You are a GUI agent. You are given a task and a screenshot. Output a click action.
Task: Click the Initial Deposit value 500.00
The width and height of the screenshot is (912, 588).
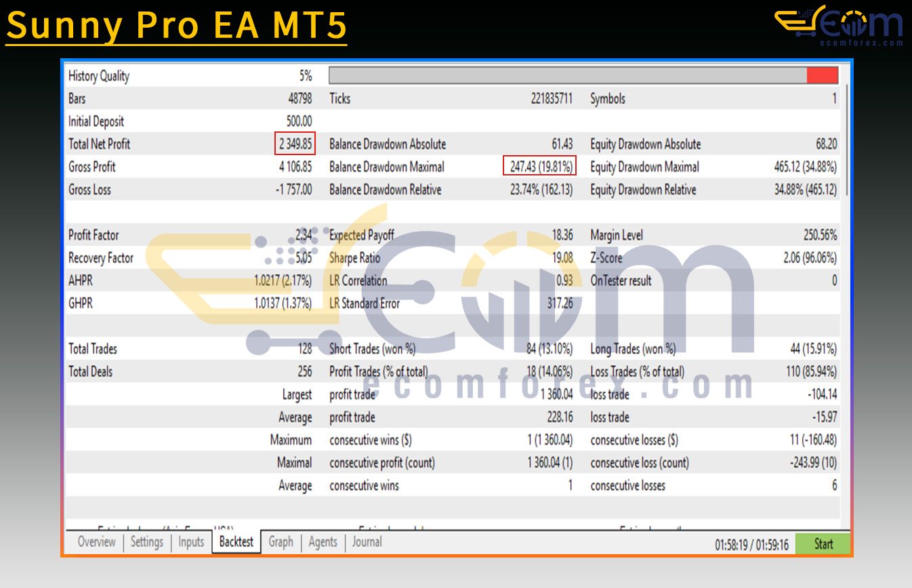tap(299, 122)
